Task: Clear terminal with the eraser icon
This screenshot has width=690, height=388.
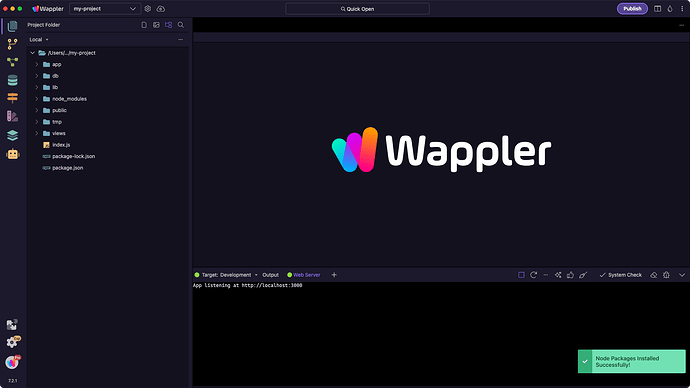Action: [x=654, y=275]
